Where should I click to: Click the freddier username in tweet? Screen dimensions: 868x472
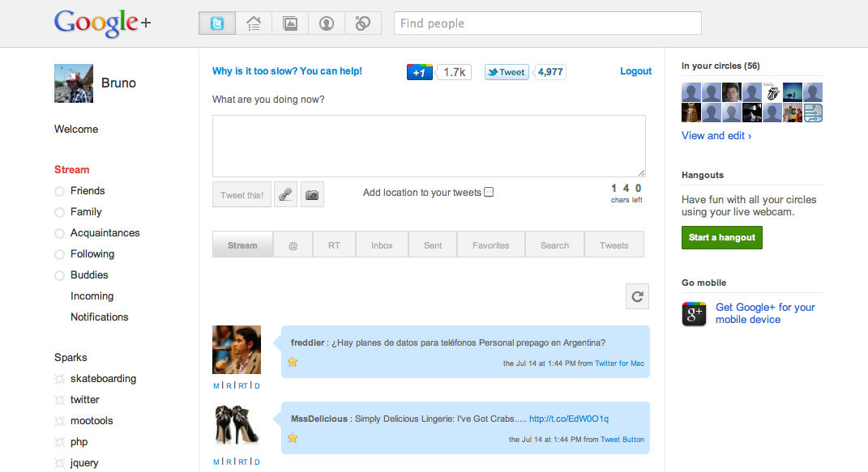coord(307,342)
